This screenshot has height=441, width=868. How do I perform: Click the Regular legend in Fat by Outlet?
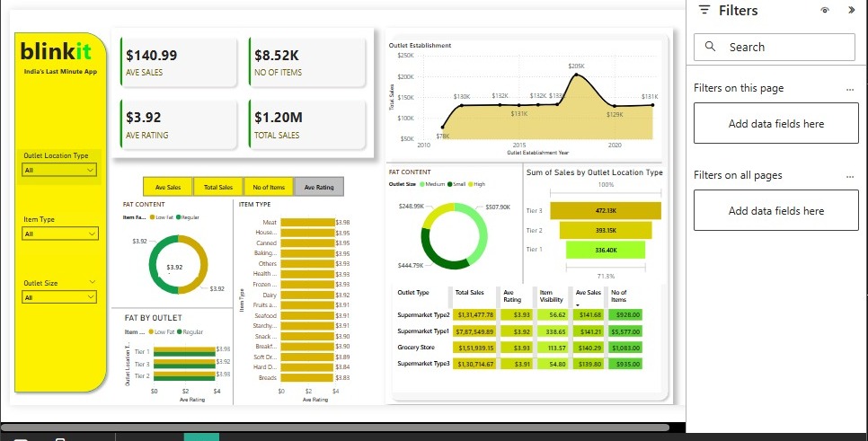click(190, 332)
